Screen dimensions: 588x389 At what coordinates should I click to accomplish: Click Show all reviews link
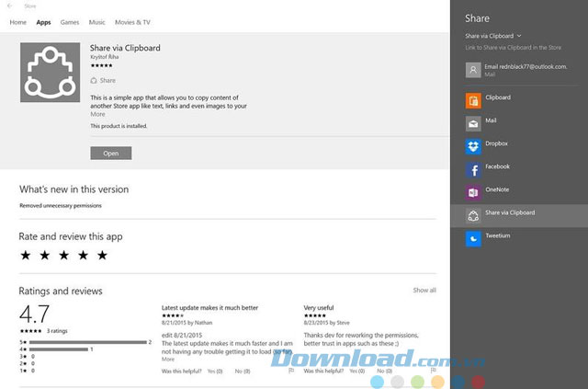[x=424, y=291]
